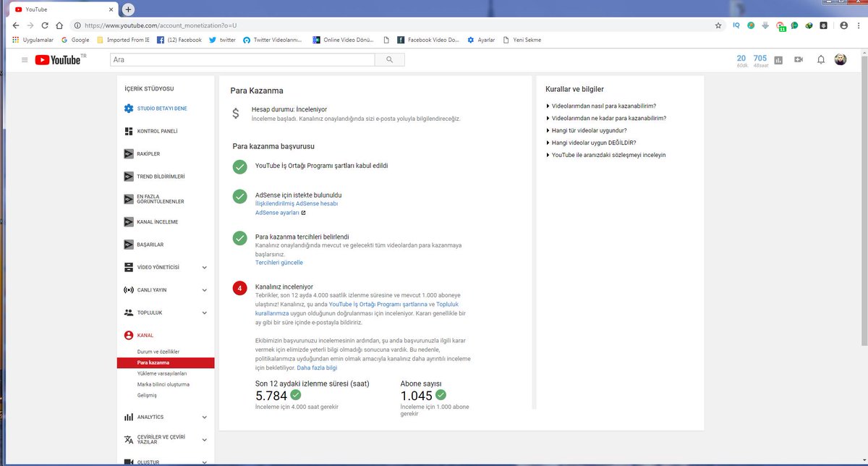Click the video camera upload icon
This screenshot has width=868, height=466.
pyautogui.click(x=799, y=60)
